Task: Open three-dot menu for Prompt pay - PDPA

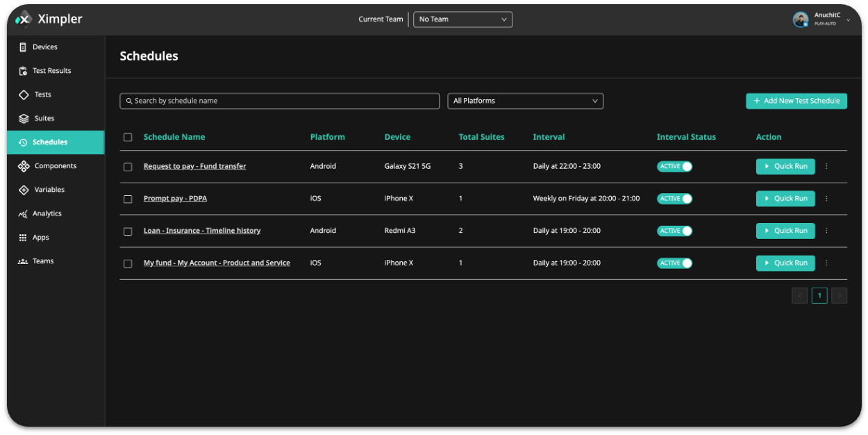Action: (826, 199)
